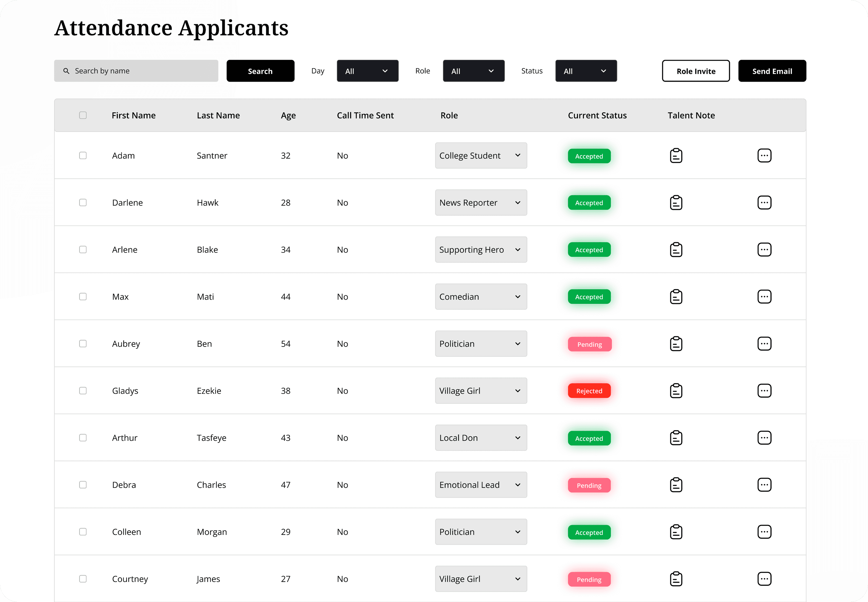
Task: Open the Status filter dropdown
Action: [x=586, y=71]
